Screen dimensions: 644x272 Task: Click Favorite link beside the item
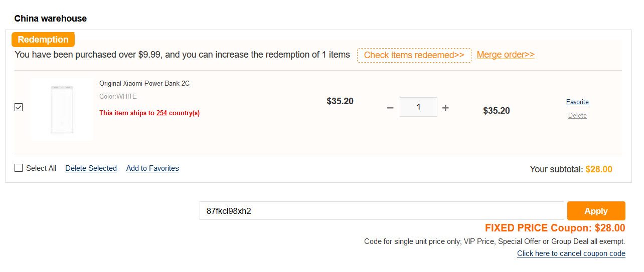[577, 102]
